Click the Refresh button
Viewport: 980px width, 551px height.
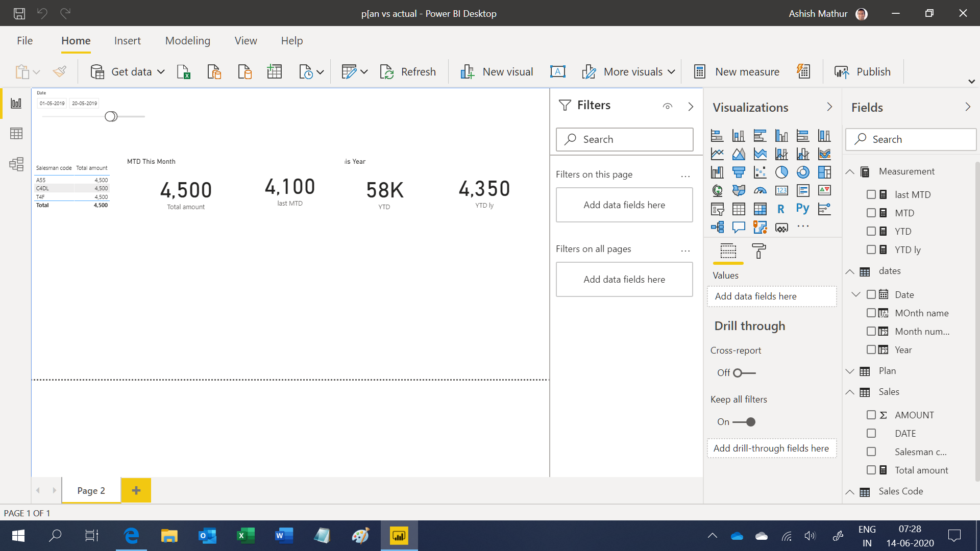(408, 72)
